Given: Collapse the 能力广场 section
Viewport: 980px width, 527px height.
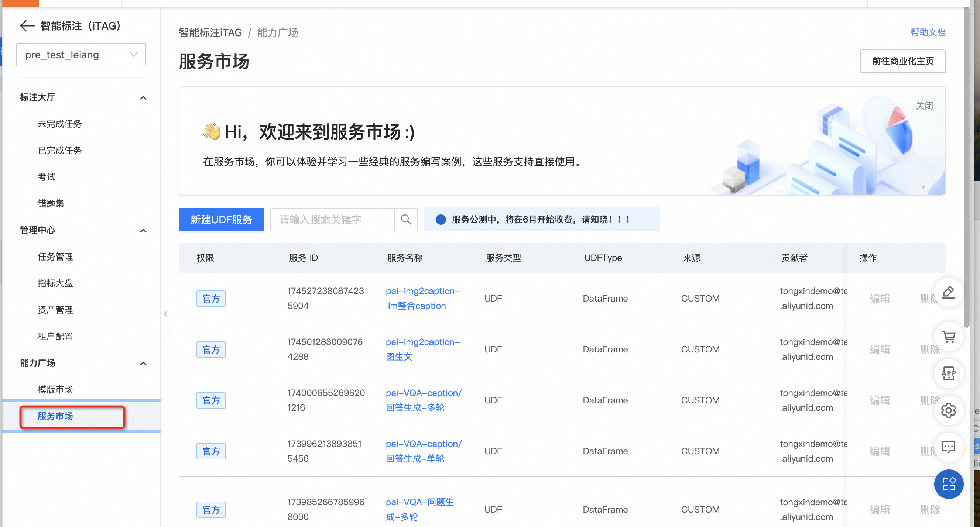Looking at the screenshot, I should pyautogui.click(x=143, y=363).
